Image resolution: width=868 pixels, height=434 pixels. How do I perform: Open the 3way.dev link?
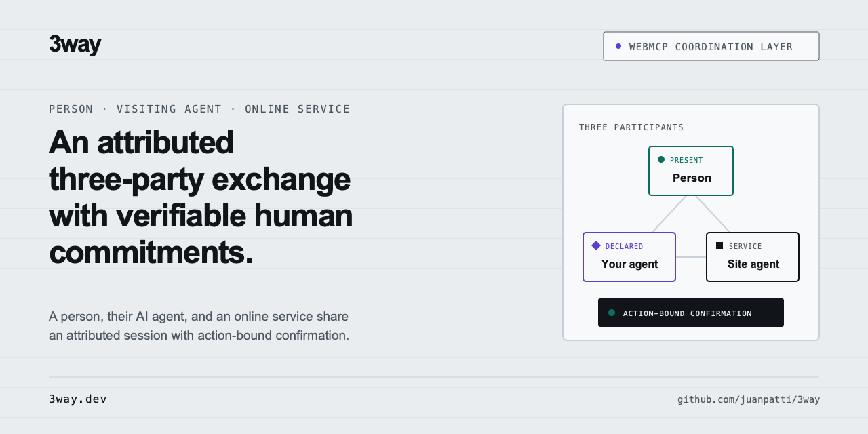coord(78,399)
